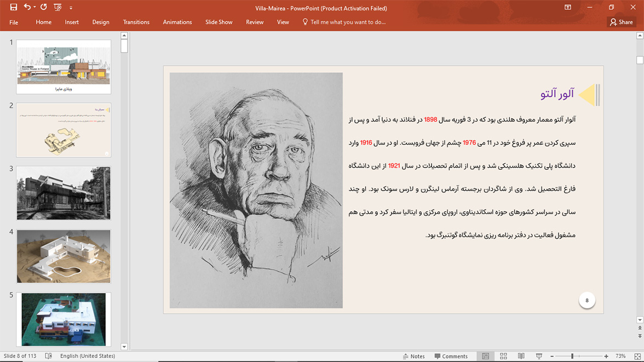This screenshot has width=644, height=362.
Task: Fit slide to current window icon
Action: click(x=637, y=356)
